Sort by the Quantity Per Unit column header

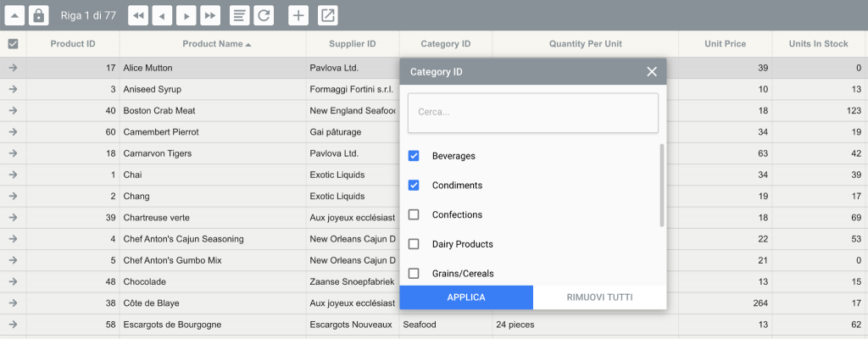point(586,44)
